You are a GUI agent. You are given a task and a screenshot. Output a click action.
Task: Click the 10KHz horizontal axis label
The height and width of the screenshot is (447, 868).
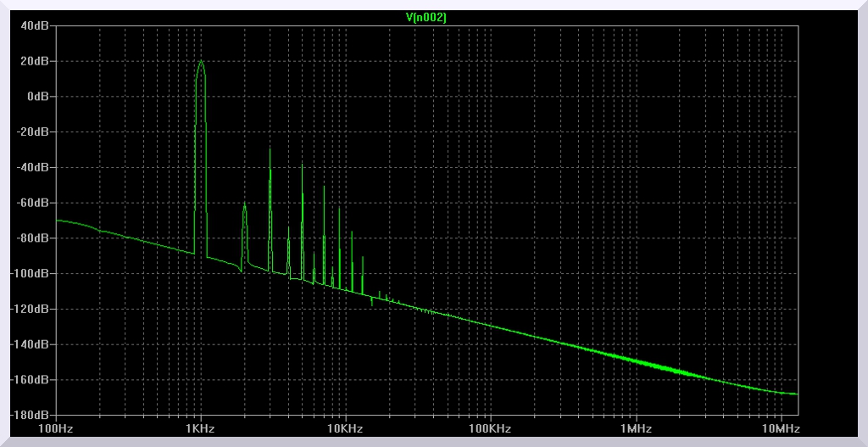[x=345, y=429]
